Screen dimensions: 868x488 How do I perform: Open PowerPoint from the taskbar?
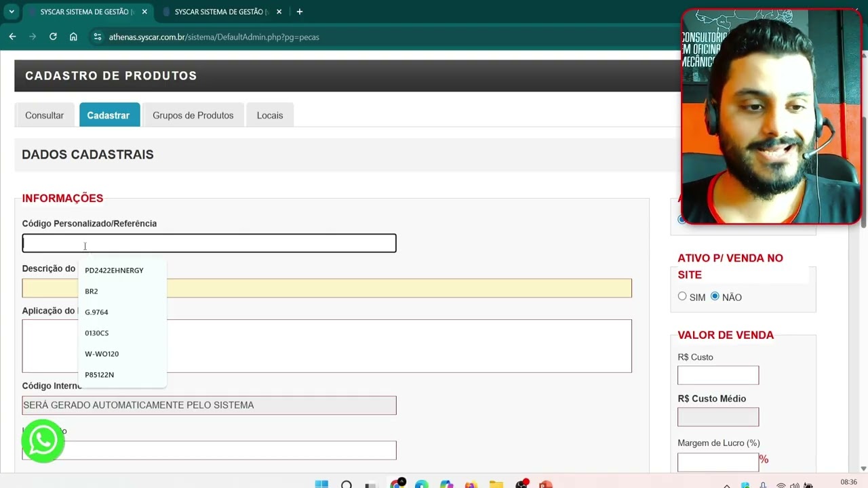click(545, 484)
